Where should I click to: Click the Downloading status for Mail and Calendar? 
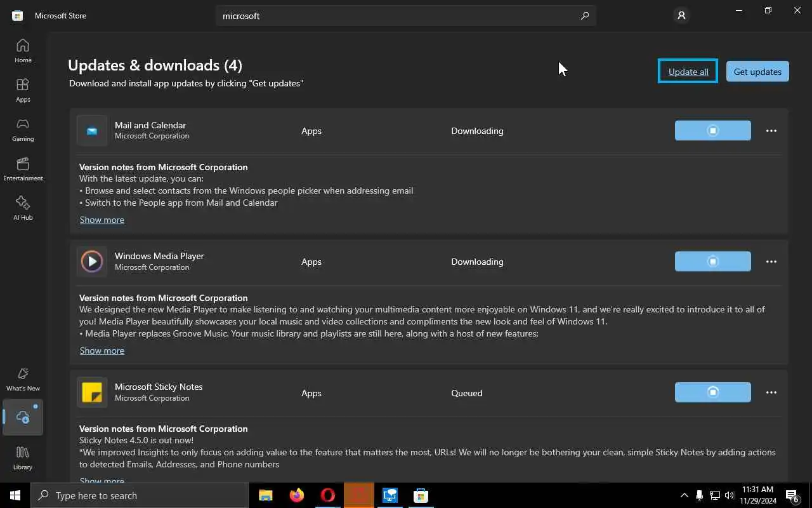477,131
